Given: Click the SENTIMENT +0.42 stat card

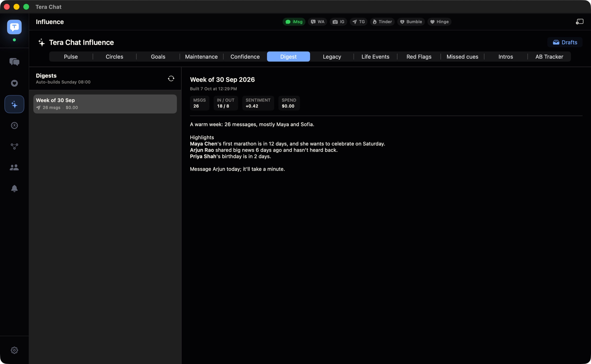Looking at the screenshot, I should [x=258, y=103].
